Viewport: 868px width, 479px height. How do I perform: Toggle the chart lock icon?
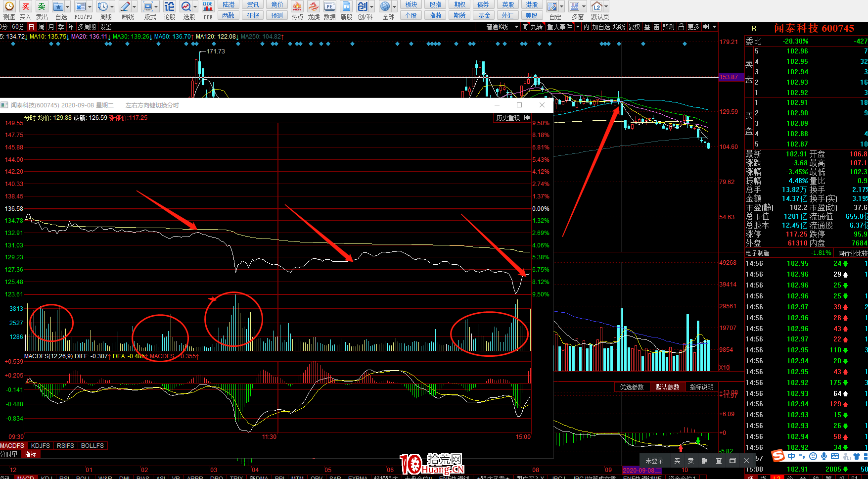point(681,27)
